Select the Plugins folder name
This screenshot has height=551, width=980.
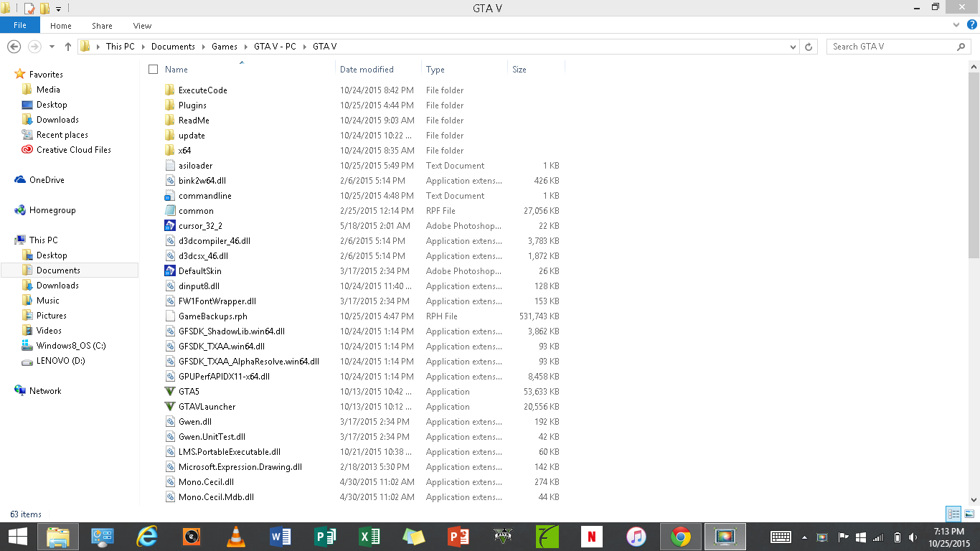click(192, 105)
